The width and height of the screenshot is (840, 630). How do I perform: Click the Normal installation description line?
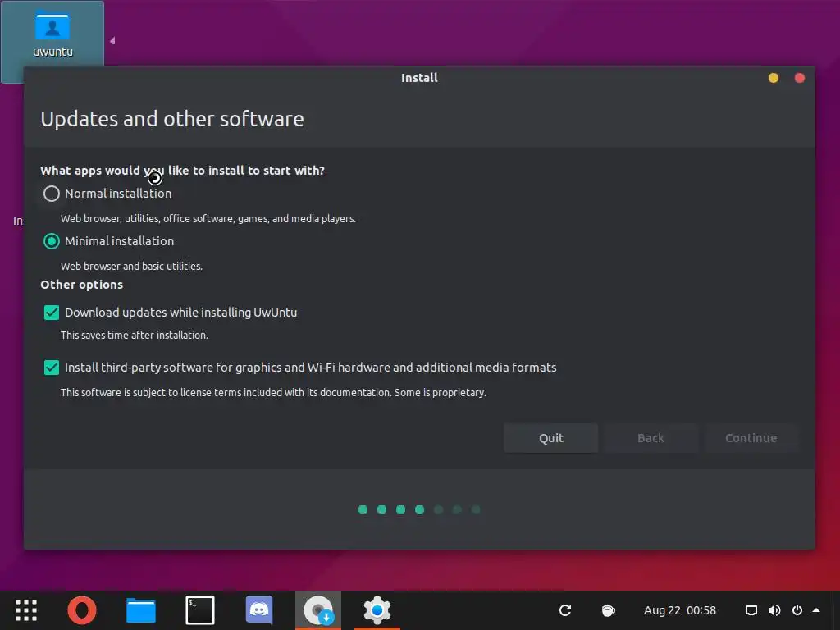pos(208,219)
